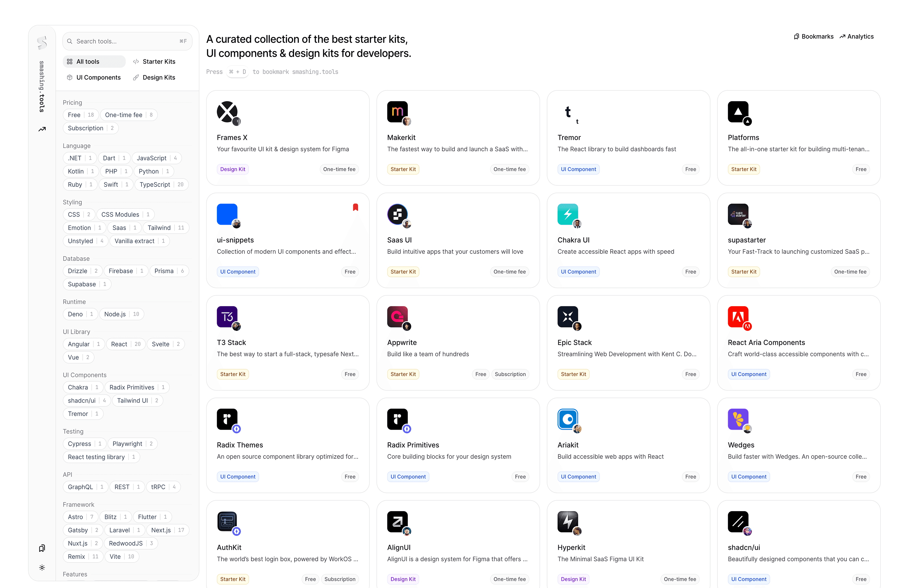Viewport: 908px width, 588px height.
Task: Toggle the shadcn/ui components filter
Action: click(87, 401)
